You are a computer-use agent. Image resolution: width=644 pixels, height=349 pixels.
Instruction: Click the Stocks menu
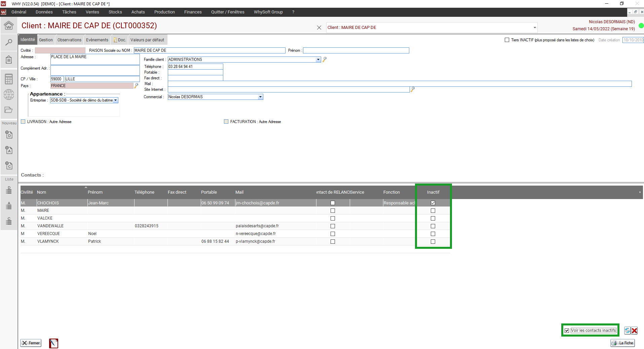pos(115,12)
